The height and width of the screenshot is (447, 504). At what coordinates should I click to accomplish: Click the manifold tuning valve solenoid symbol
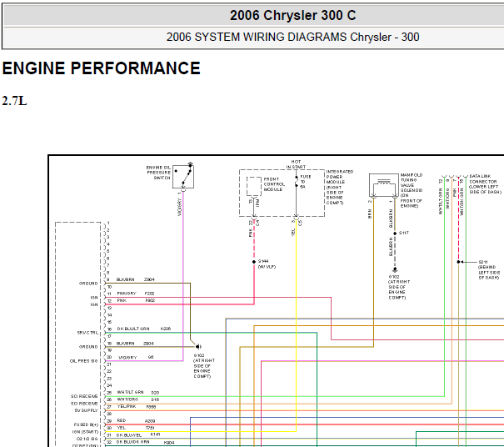click(384, 185)
